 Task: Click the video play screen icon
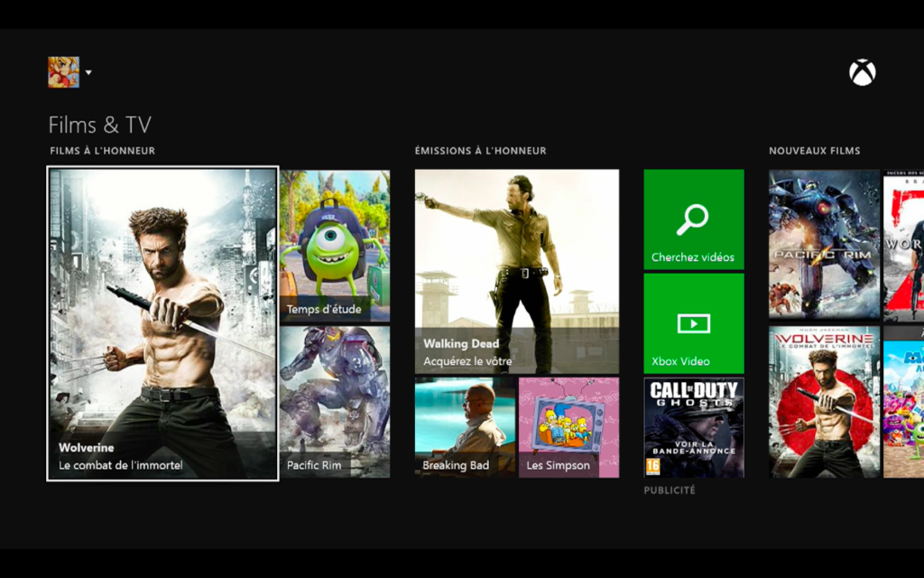coord(694,323)
